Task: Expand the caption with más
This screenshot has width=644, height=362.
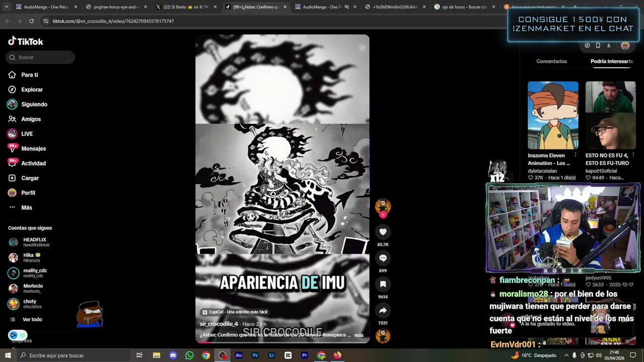Action: tap(359, 335)
